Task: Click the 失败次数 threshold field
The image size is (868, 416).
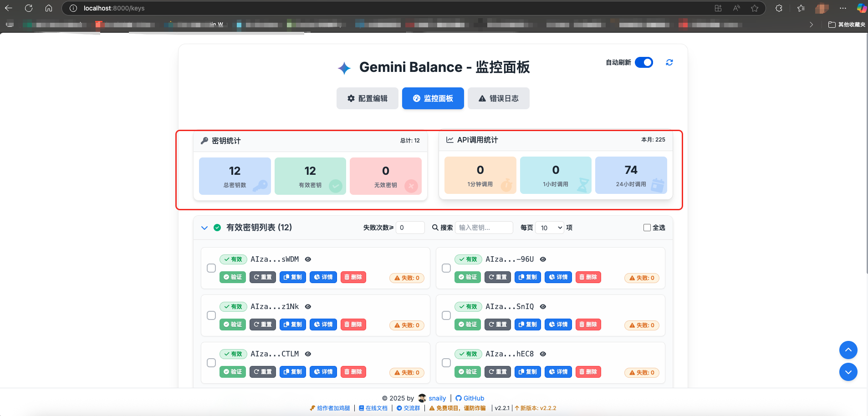Action: click(x=410, y=228)
